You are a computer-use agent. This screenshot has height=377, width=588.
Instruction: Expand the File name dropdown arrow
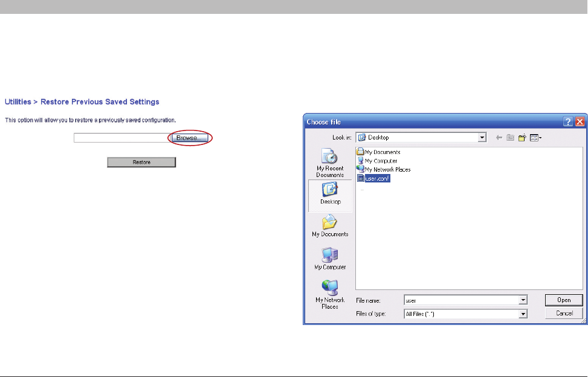pos(523,300)
